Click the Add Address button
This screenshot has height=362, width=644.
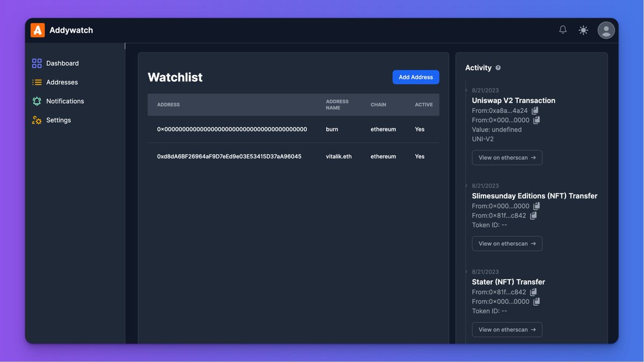pos(416,77)
